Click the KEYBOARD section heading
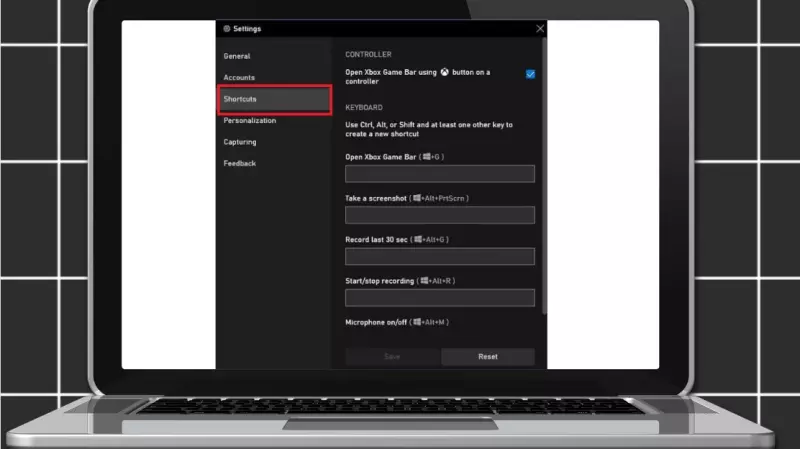The height and width of the screenshot is (449, 800). point(366,107)
